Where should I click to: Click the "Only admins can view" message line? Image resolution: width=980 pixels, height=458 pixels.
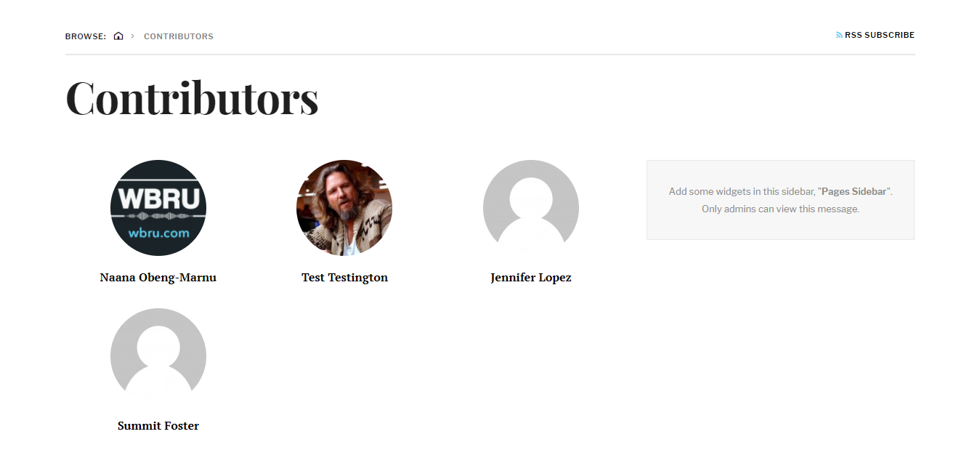point(780,209)
